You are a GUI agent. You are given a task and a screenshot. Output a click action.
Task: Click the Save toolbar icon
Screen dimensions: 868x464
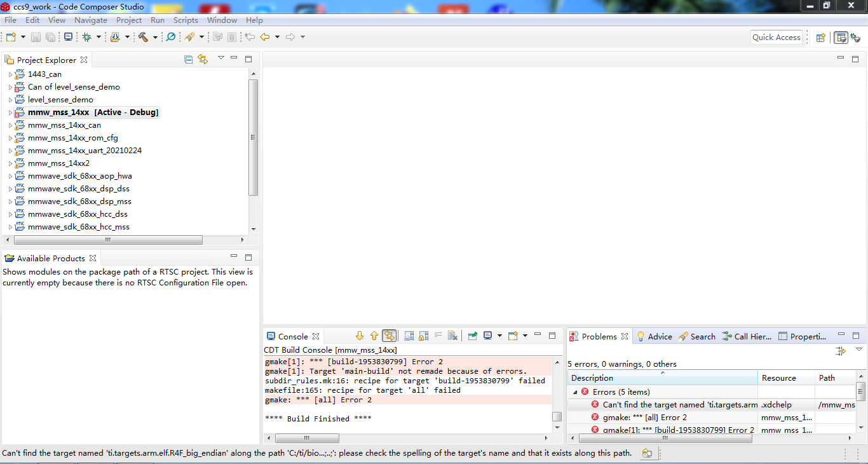point(36,37)
